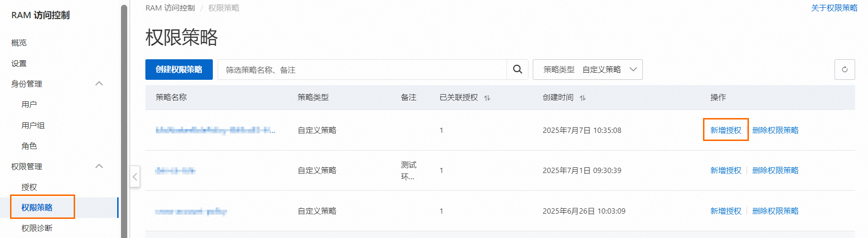
Task: Sort by 已关联授权 column icon
Action: [x=487, y=97]
